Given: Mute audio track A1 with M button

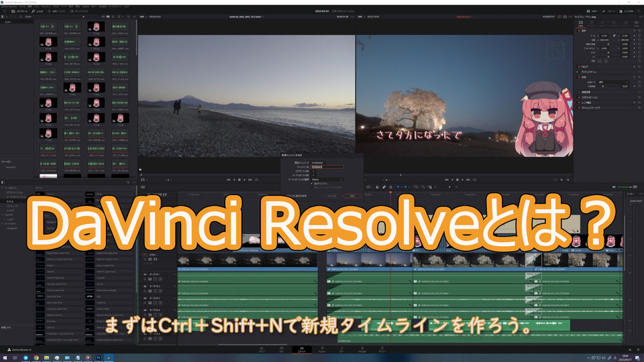Looking at the screenshot, I should pos(160,279).
